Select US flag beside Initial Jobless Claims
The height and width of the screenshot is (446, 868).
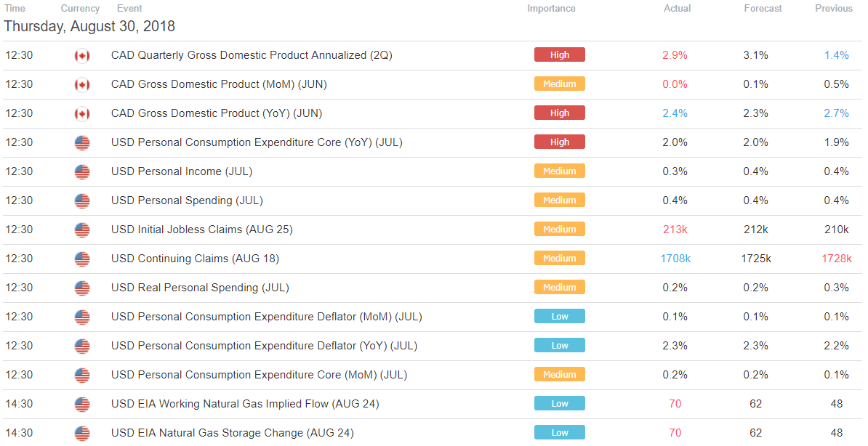[x=82, y=230]
